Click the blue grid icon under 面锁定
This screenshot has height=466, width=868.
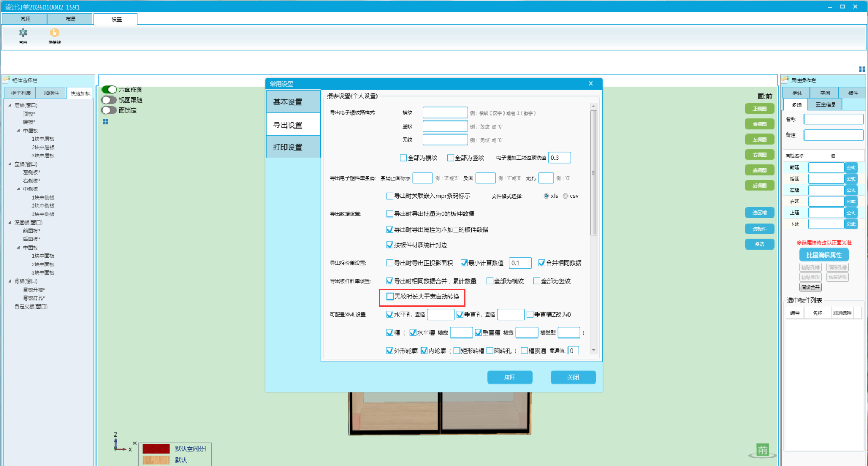pyautogui.click(x=106, y=122)
